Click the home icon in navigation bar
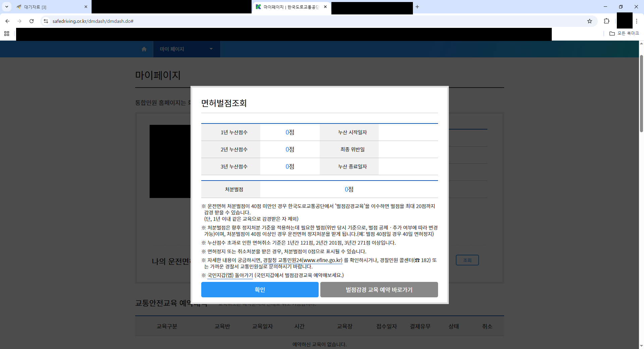644x349 pixels. coord(144,49)
